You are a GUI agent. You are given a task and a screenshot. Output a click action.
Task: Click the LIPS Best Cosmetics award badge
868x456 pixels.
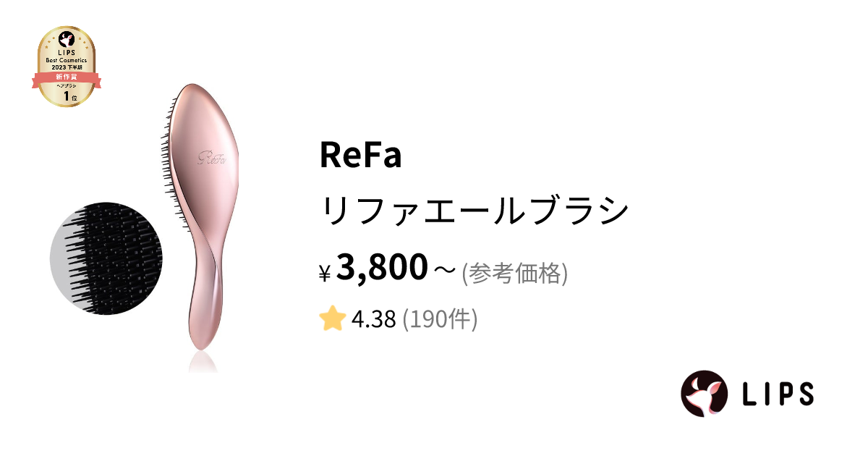pyautogui.click(x=66, y=67)
